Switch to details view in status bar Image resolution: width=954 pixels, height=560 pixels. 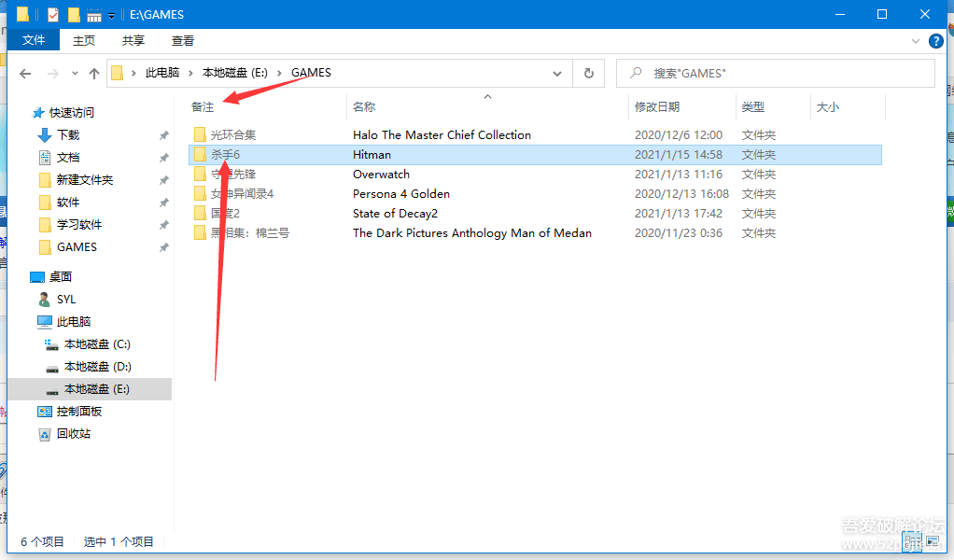(x=913, y=540)
